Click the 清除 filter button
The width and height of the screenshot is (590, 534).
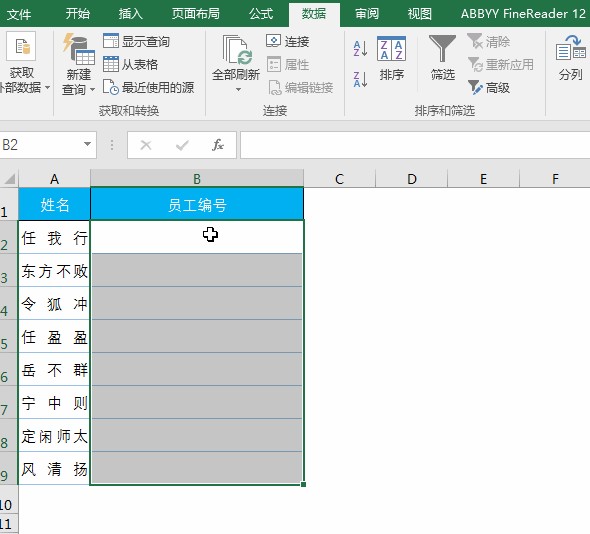(x=488, y=41)
